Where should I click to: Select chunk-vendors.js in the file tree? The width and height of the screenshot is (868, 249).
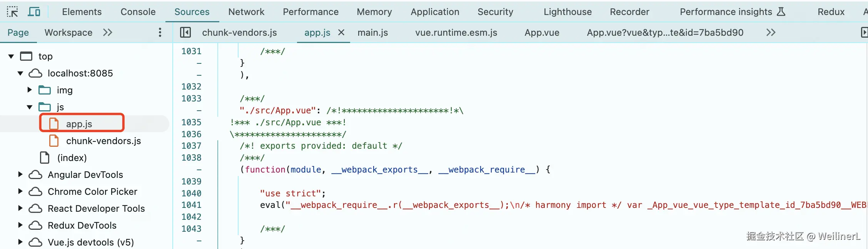103,141
